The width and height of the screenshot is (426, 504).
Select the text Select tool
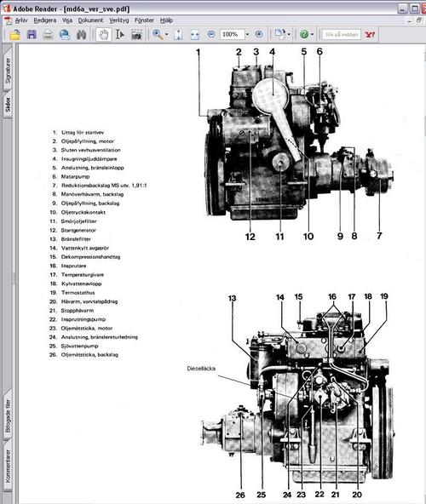tap(119, 34)
